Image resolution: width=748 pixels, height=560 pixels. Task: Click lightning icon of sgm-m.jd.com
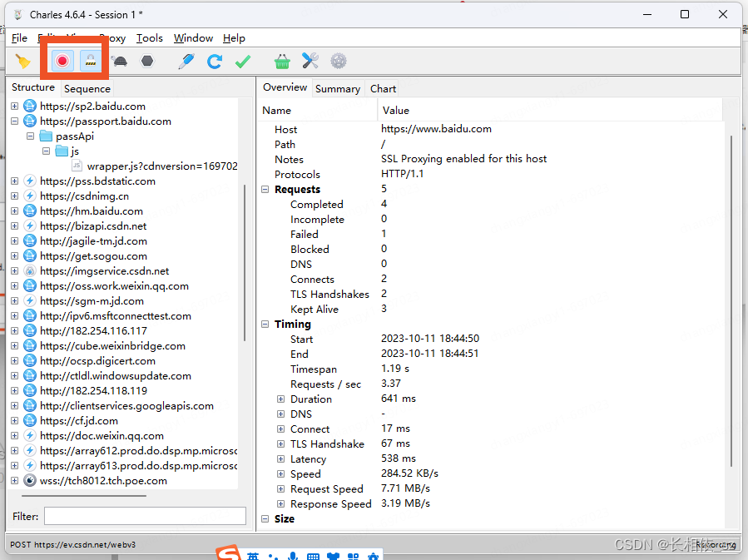point(30,301)
